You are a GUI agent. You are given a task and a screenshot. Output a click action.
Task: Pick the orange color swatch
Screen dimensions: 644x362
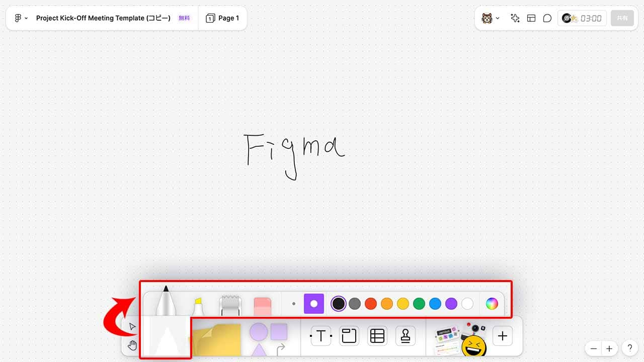point(387,304)
